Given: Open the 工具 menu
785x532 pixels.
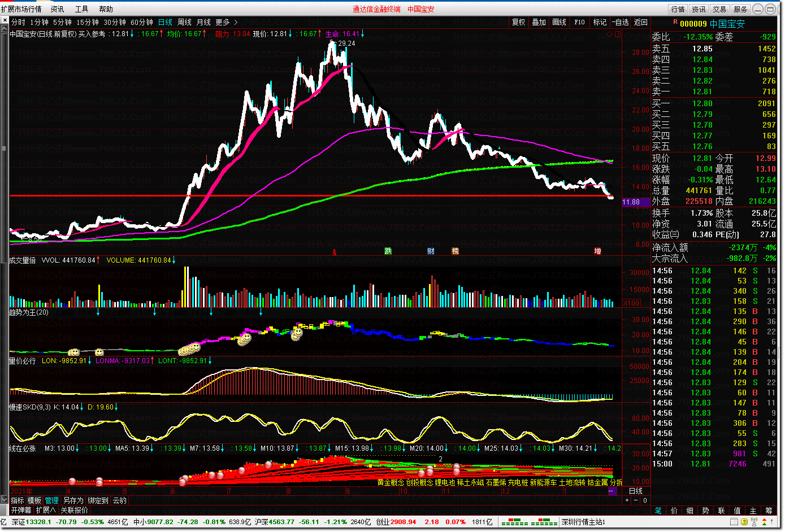Looking at the screenshot, I should (82, 9).
